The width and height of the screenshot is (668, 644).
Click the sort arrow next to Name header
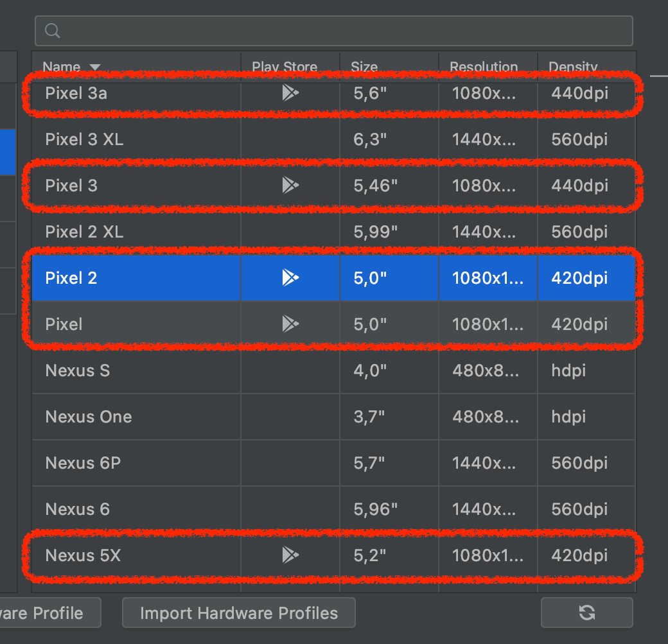pyautogui.click(x=95, y=67)
